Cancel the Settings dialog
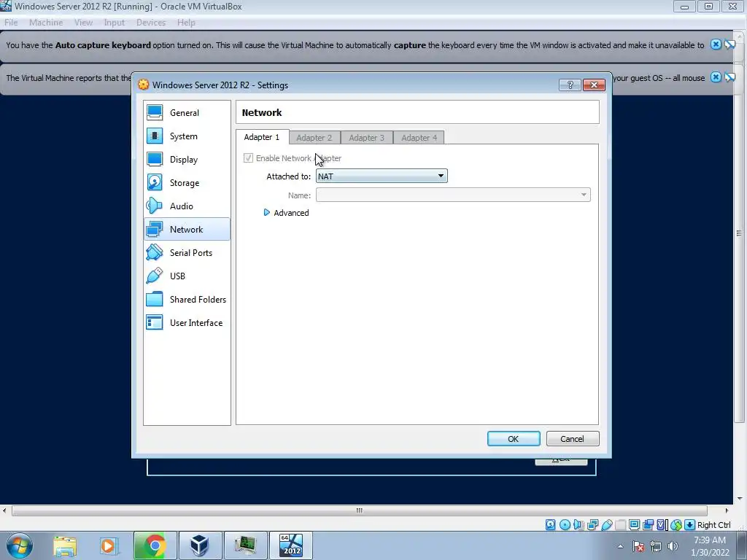Viewport: 747px width, 560px height. [x=573, y=438]
